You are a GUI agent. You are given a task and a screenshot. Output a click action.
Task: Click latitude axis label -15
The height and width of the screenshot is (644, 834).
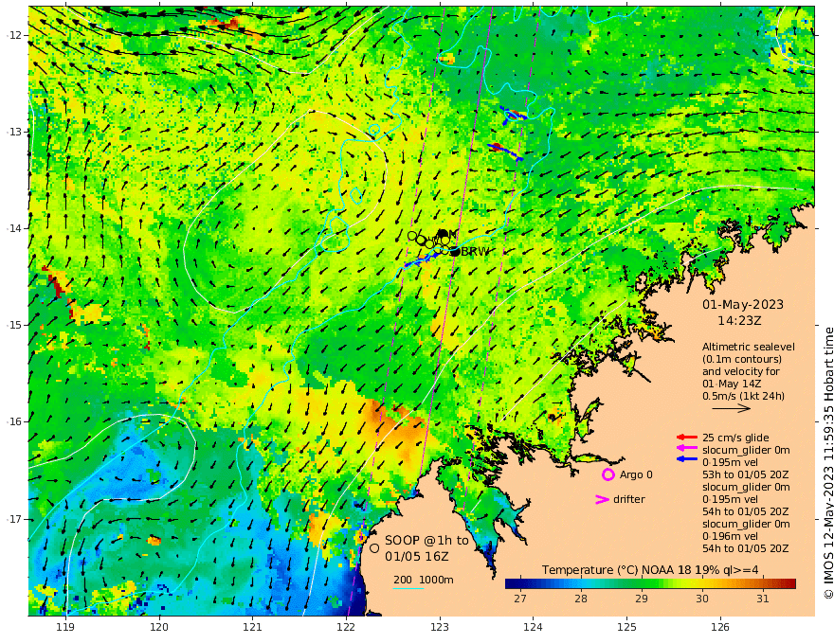point(14,325)
